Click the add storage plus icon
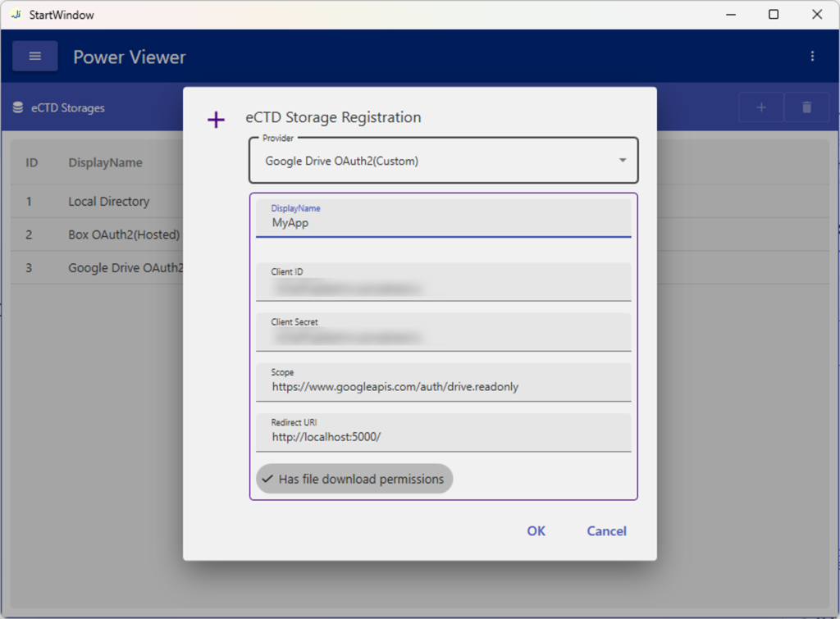Screen dimensions: 840x619 click(x=761, y=107)
